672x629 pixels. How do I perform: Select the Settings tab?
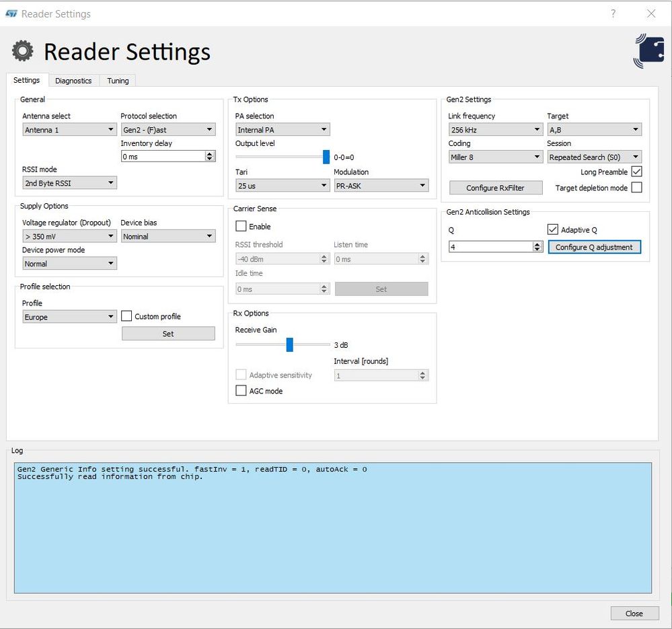(27, 80)
